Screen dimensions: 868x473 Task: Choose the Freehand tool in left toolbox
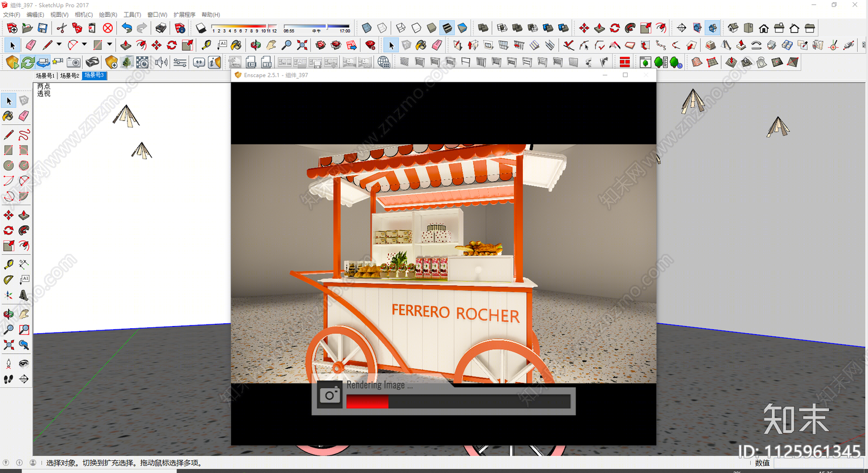pos(24,135)
